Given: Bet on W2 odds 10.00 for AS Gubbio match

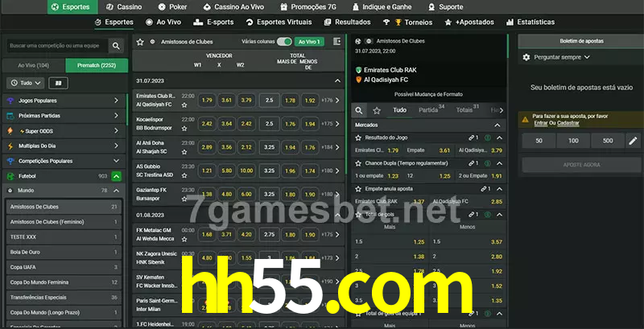Looking at the screenshot, I should pos(246,171).
